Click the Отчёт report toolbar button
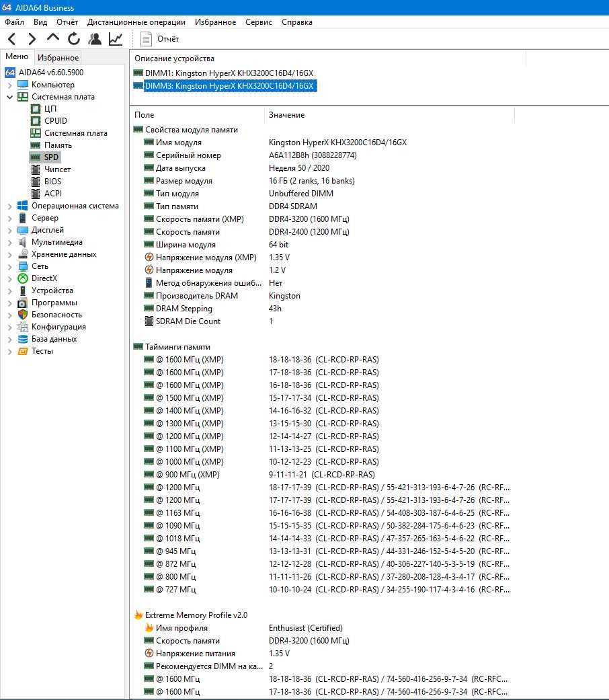This screenshot has height=700, width=609. (160, 39)
